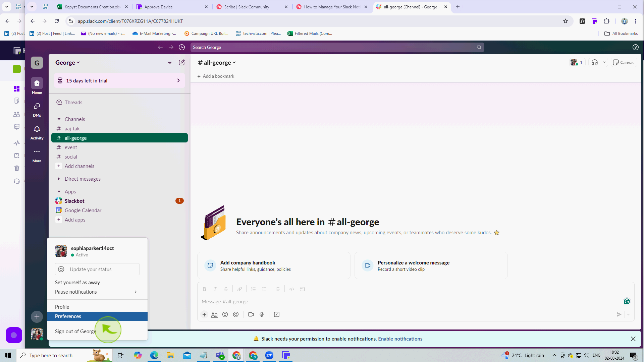
Task: Click the Mention icon in message bar
Action: 236,314
